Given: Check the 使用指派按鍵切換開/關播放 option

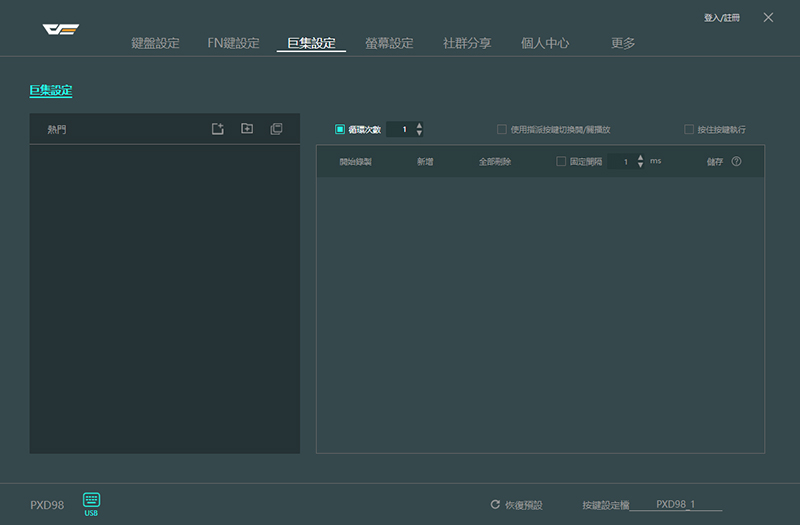Looking at the screenshot, I should pyautogui.click(x=502, y=129).
